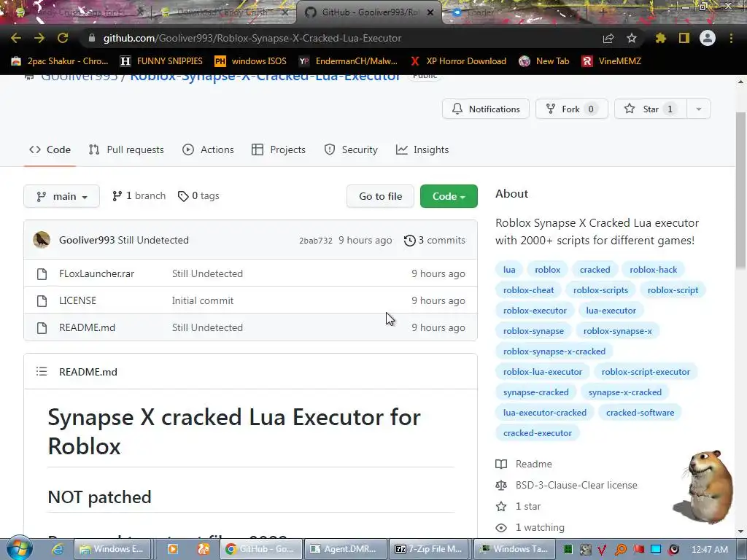The height and width of the screenshot is (560, 747).
Task: Open the Actions tab
Action: pos(208,149)
